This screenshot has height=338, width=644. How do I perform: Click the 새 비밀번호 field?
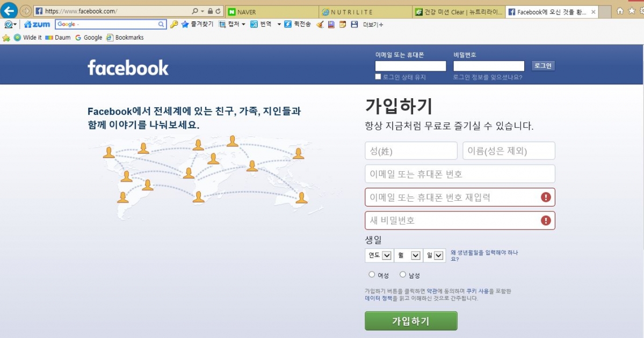(460, 221)
